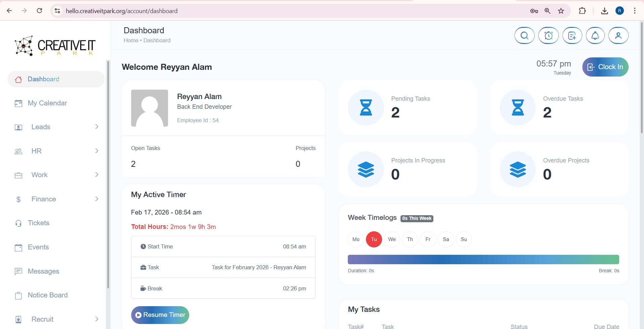The image size is (644, 329).
Task: Go to Notice Board in sidebar
Action: click(48, 295)
